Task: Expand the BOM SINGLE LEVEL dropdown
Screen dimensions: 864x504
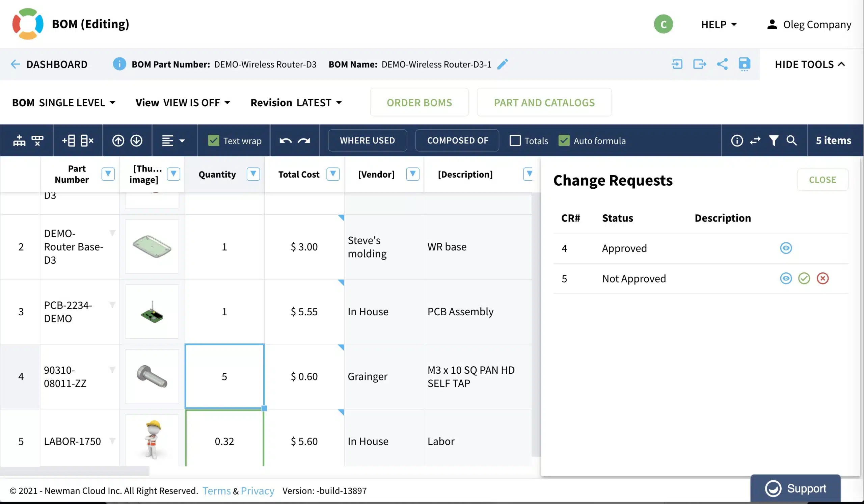Action: coord(64,103)
